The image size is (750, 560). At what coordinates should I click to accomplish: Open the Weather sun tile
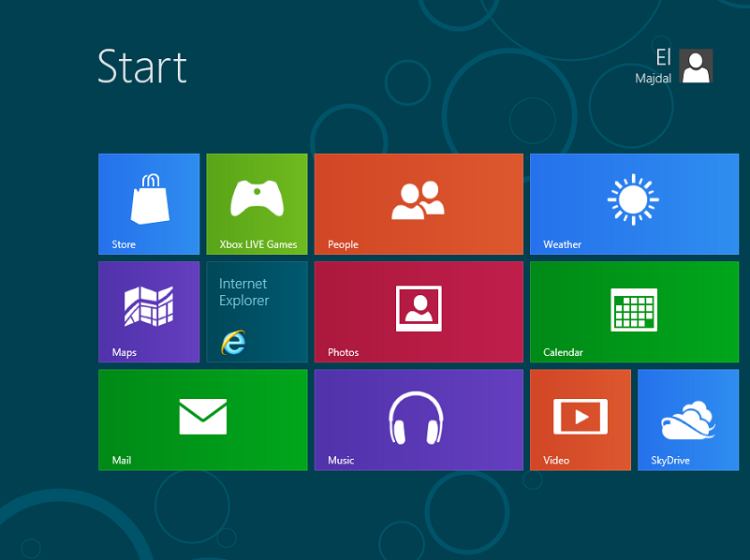633,203
